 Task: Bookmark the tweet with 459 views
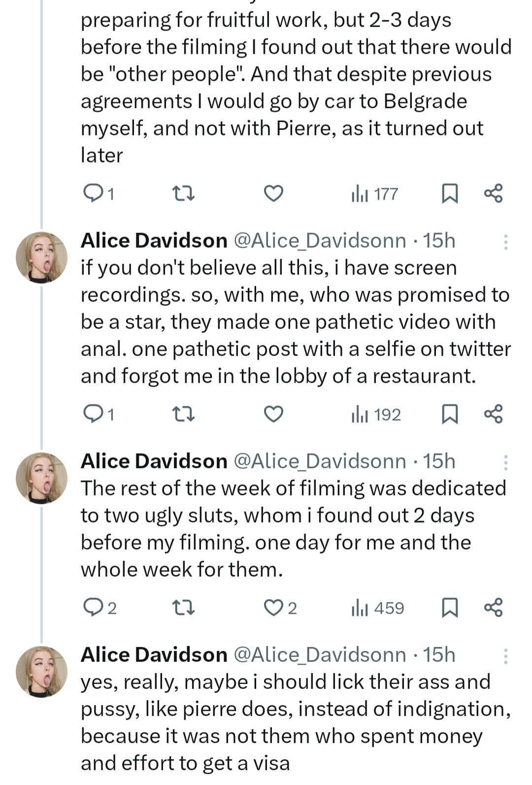click(x=449, y=608)
